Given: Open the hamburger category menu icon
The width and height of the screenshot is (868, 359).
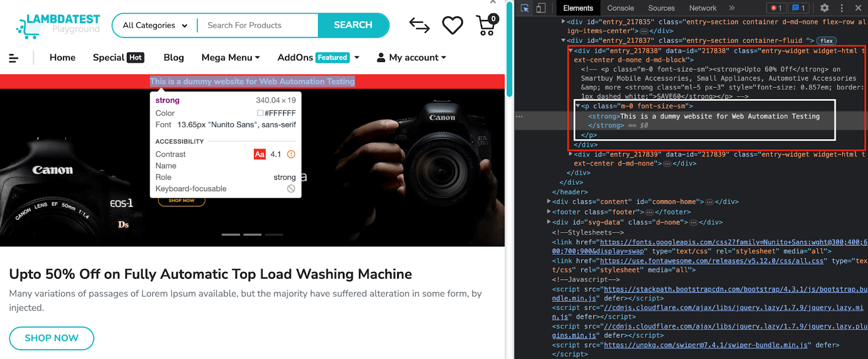Looking at the screenshot, I should (x=14, y=58).
